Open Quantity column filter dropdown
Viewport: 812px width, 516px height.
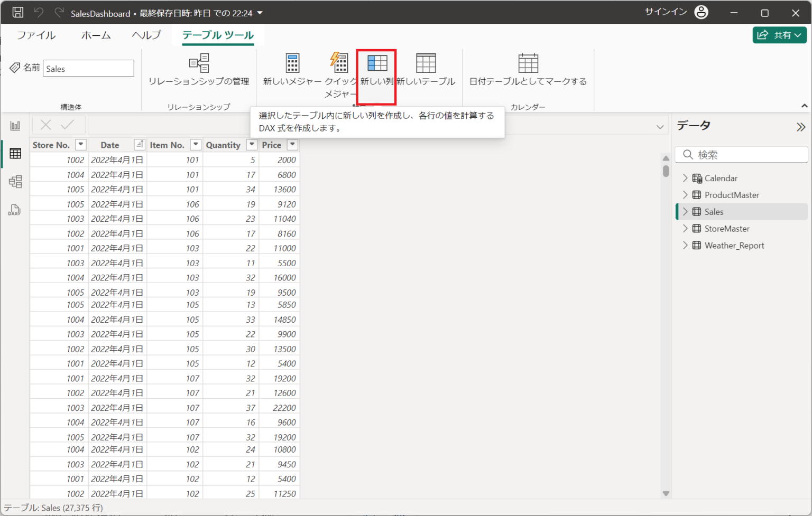tap(252, 145)
